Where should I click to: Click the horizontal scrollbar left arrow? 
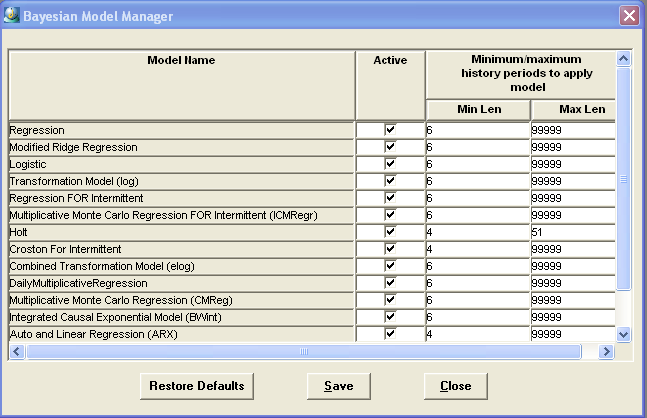(x=17, y=352)
